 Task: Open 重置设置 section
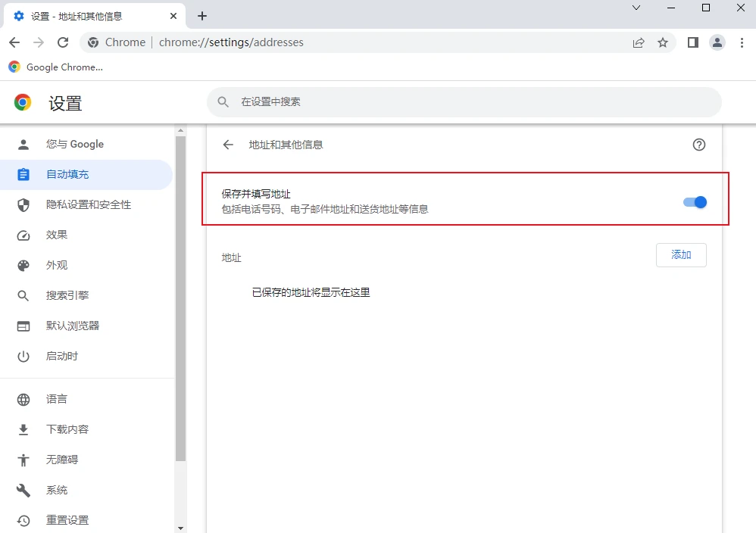[87, 520]
